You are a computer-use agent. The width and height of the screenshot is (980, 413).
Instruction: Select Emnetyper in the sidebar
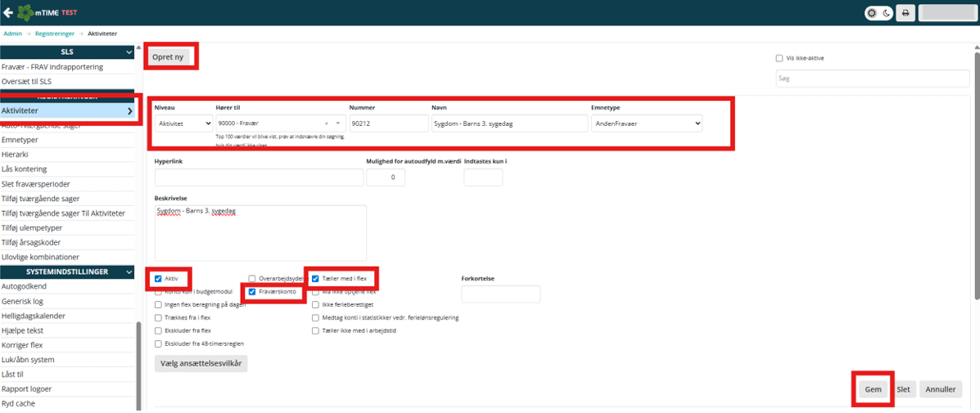[20, 140]
